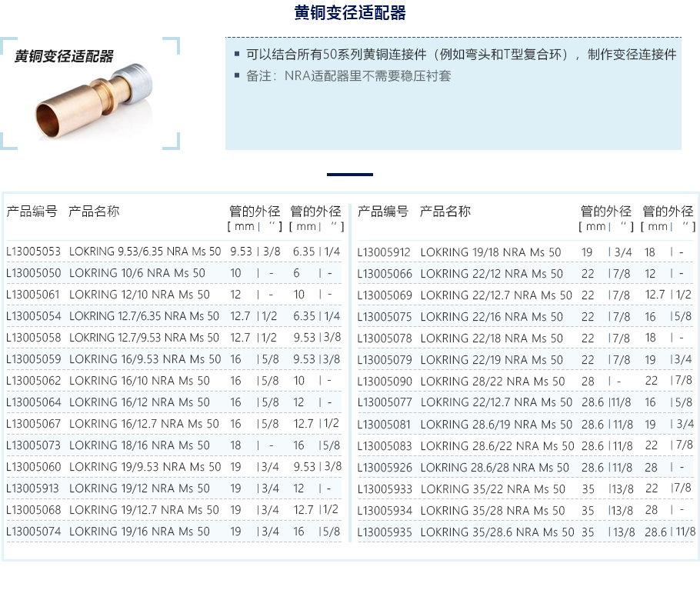This screenshot has height=600, width=700.
Task: Select the note 备注：NRA适配器里不需要稳压衬套
Action: tap(348, 76)
